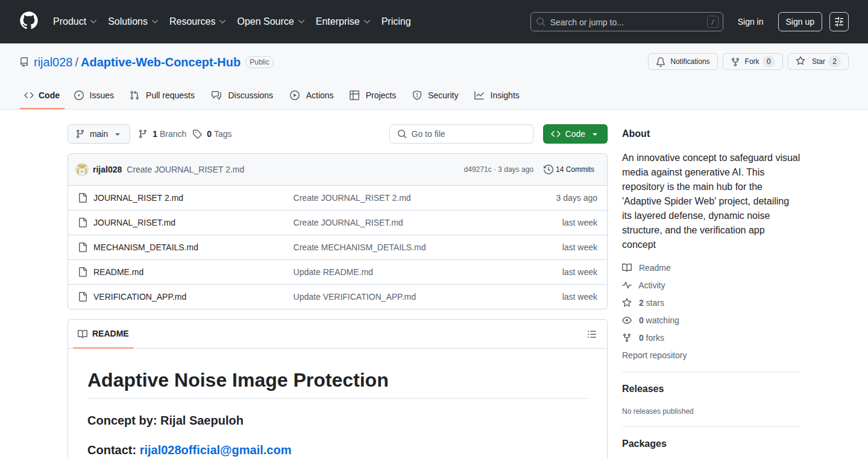Switch to the Actions tab
Image resolution: width=868 pixels, height=459 pixels.
tap(312, 95)
